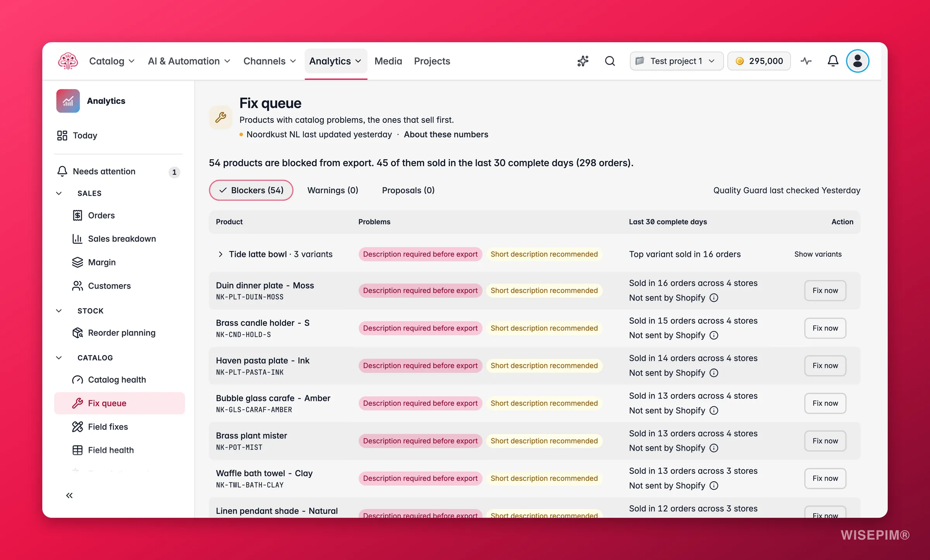This screenshot has height=560, width=930.
Task: Click the info icon in the Duin dinner plate row
Action: (714, 298)
